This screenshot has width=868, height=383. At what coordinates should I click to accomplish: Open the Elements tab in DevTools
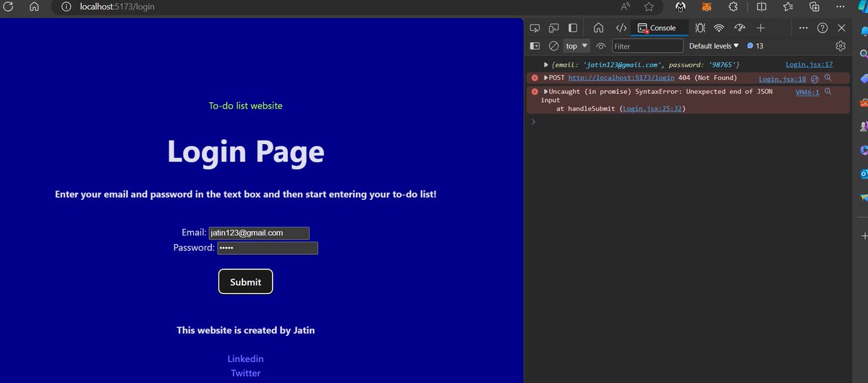click(621, 28)
